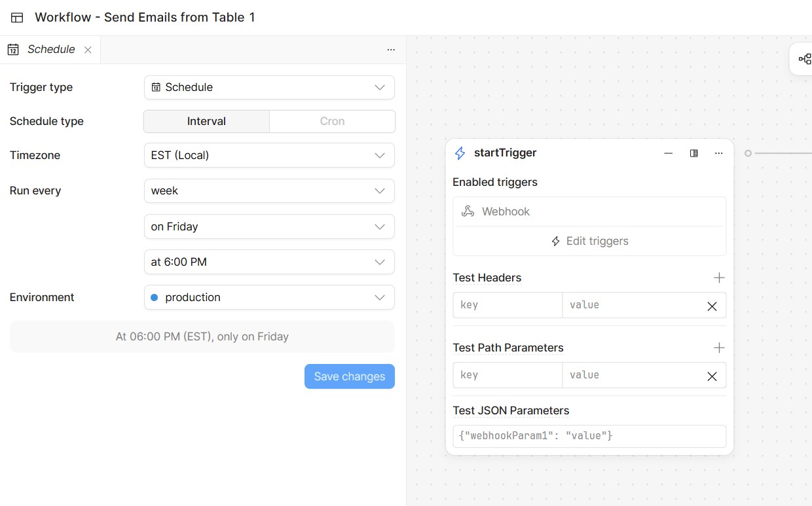Open the Schedule panel three-dot menu
812x506 pixels.
pos(391,50)
